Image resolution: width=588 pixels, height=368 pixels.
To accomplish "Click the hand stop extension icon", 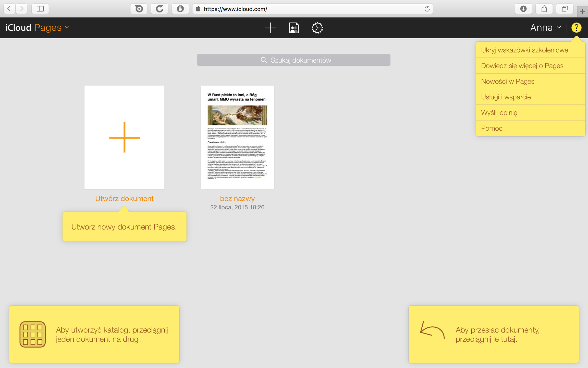I will click(x=180, y=9).
